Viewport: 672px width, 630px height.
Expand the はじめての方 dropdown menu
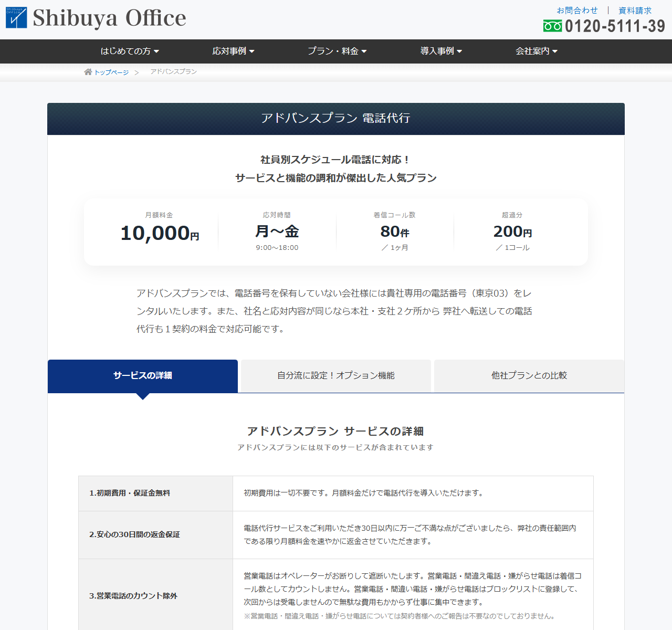[130, 51]
